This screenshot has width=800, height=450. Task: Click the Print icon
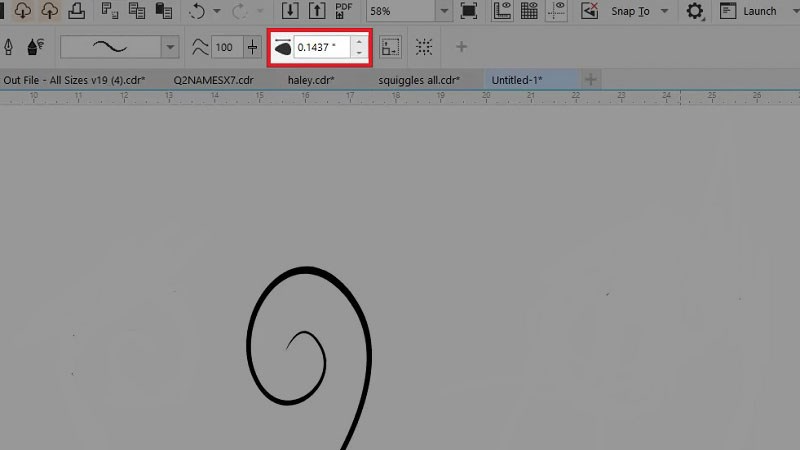coord(77,11)
